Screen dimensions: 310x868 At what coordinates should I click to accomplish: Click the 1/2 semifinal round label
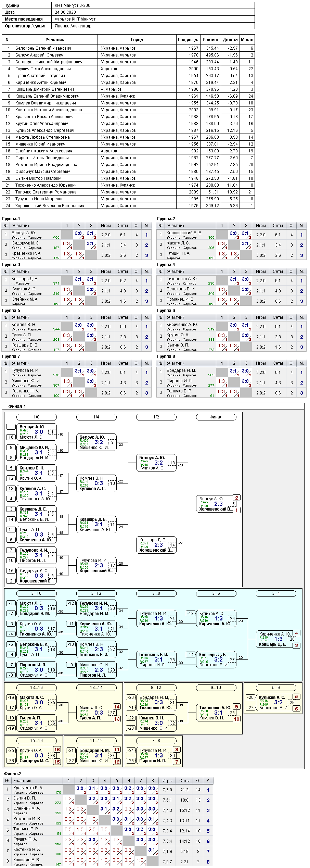click(156, 417)
